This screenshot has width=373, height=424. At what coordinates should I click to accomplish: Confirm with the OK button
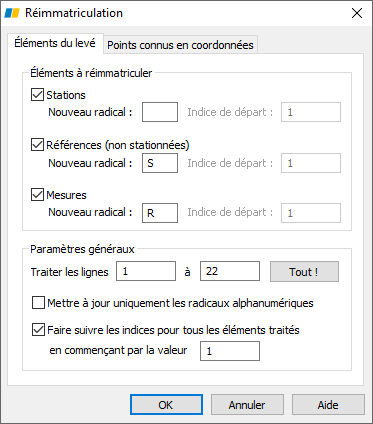[x=166, y=405]
